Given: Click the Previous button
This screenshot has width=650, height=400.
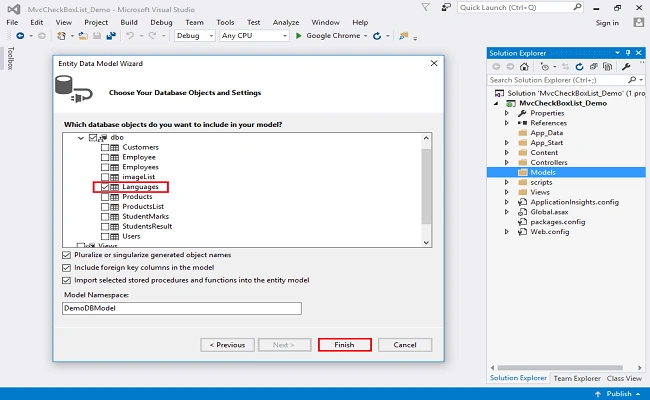Looking at the screenshot, I should click(x=227, y=345).
